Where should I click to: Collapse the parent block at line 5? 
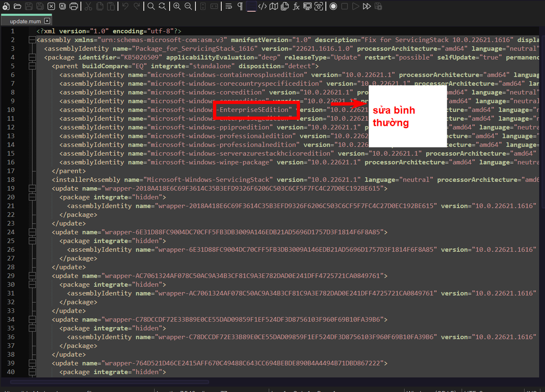(x=32, y=66)
